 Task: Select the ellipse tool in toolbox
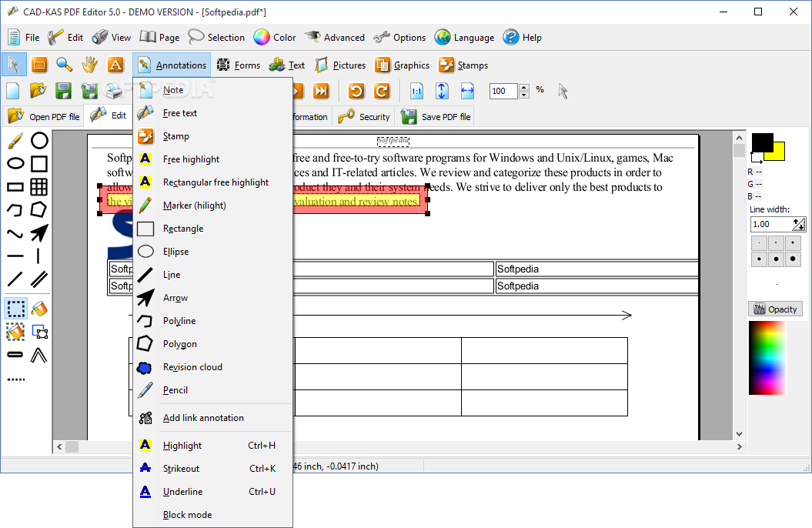(x=15, y=164)
